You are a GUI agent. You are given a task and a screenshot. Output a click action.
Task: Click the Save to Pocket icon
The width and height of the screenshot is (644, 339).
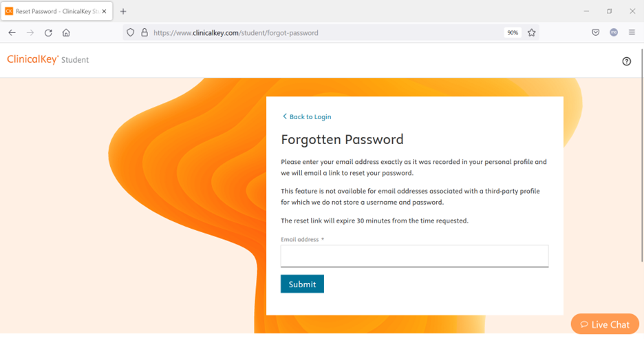click(596, 32)
